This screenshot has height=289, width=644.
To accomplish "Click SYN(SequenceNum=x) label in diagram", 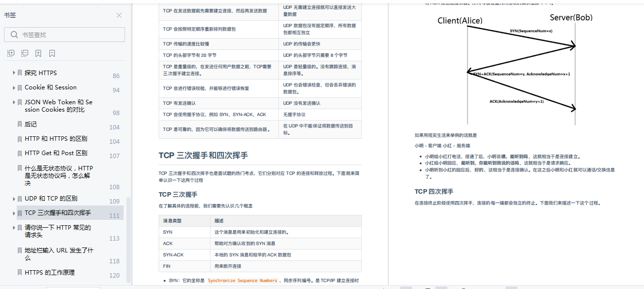I will click(531, 31).
